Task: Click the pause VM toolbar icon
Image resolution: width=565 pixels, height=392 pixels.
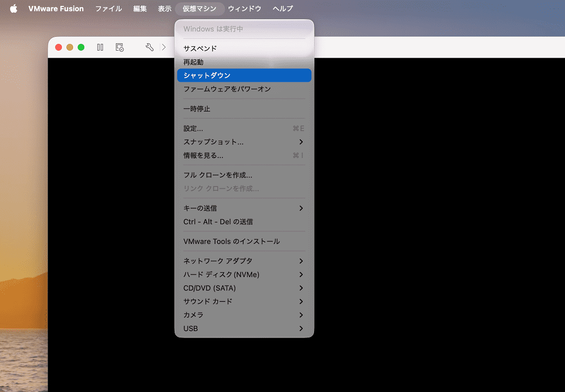Action: coord(100,47)
